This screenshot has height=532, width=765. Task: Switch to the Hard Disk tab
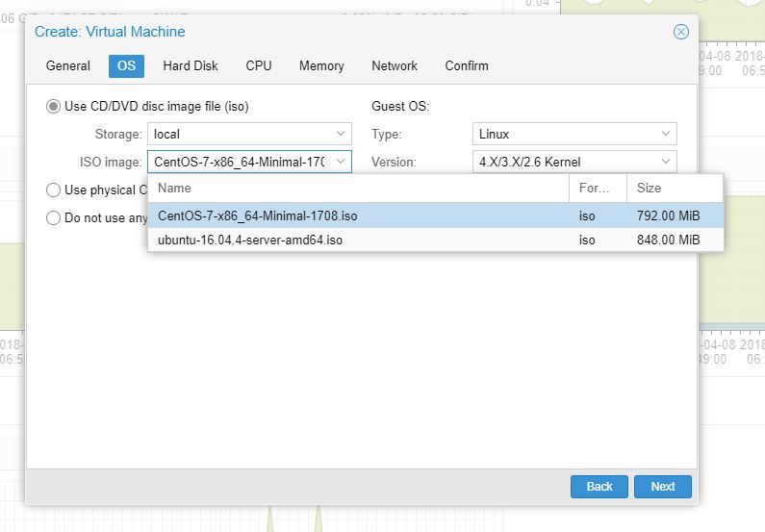[191, 66]
